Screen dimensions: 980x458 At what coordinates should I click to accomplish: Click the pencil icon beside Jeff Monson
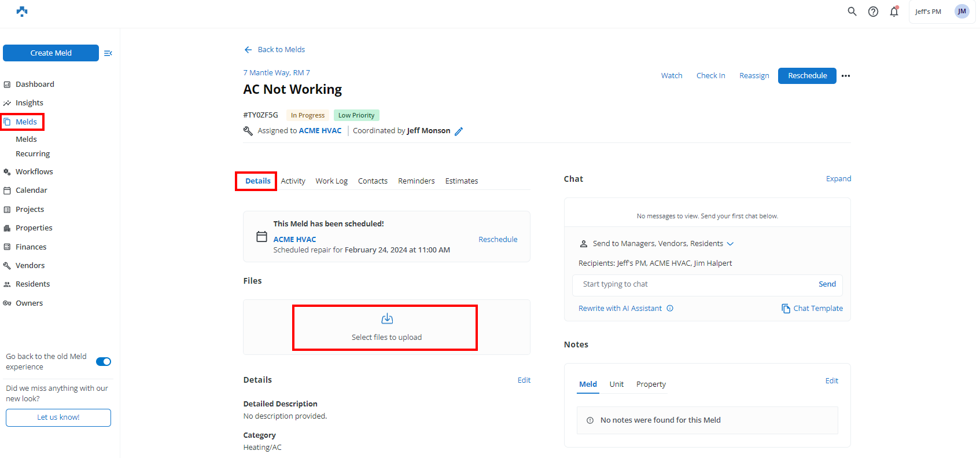[x=459, y=131]
